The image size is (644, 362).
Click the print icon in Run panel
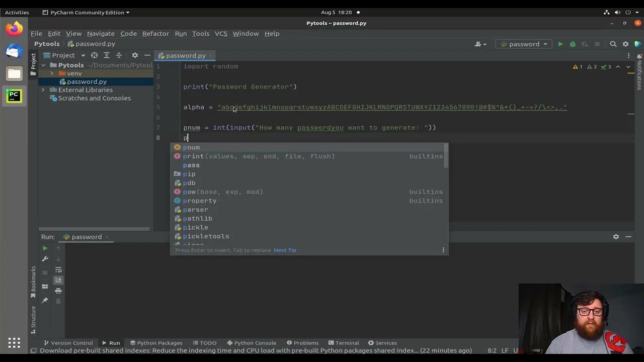58,291
